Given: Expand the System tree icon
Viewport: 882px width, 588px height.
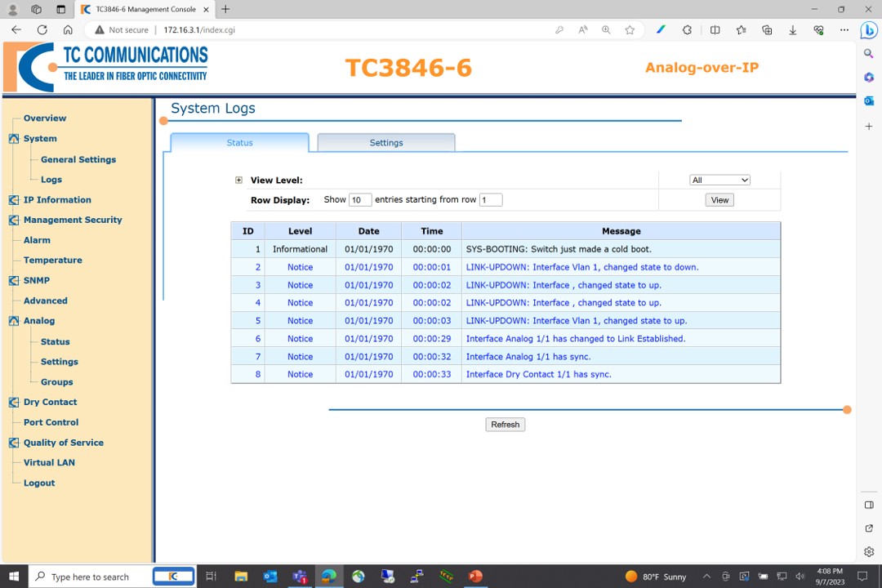Looking at the screenshot, I should (x=14, y=138).
